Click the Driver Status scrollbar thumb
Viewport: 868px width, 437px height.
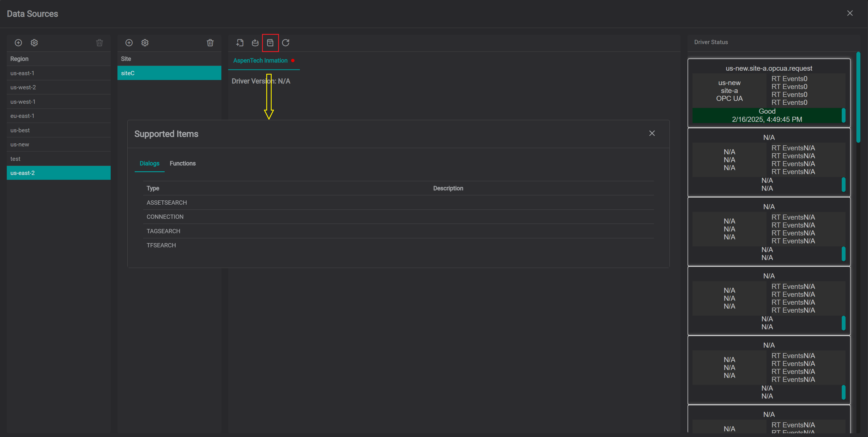click(858, 97)
